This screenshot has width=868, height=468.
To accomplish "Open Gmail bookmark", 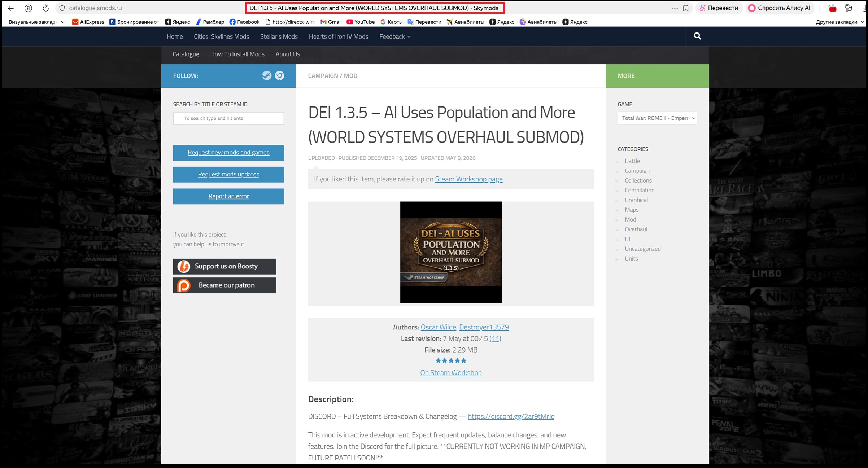I will click(331, 22).
